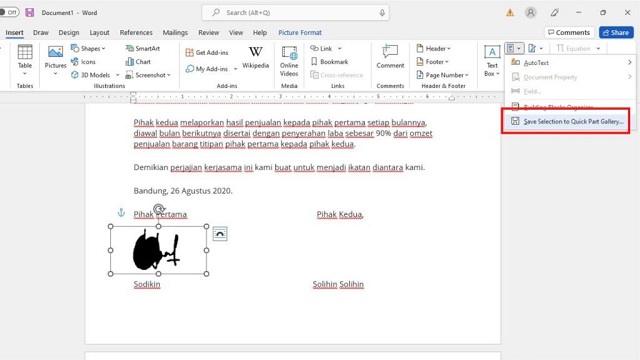Open the Wikipedia add-in
Screen dimensions: 640x360
[x=256, y=58]
